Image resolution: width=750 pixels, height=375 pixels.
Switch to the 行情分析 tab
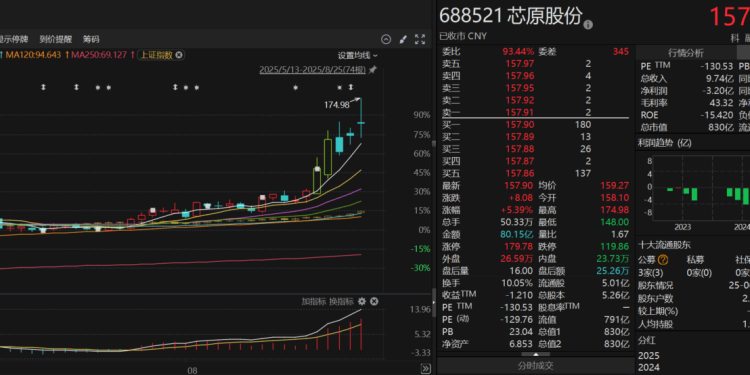(x=685, y=53)
